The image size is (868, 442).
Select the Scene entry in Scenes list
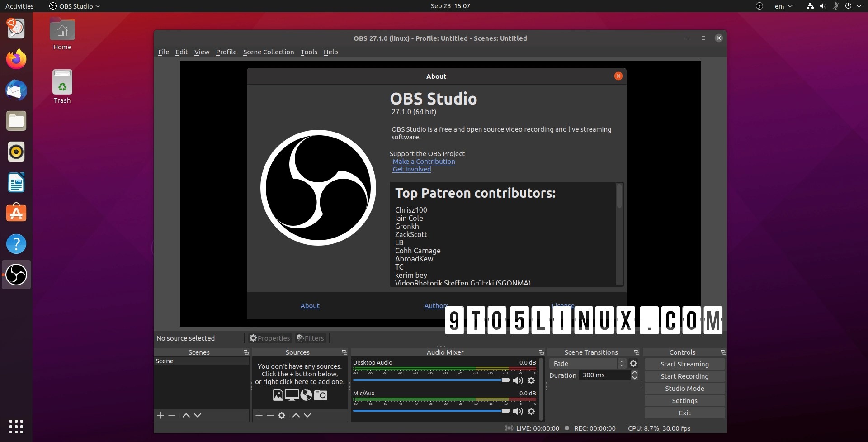tap(165, 361)
